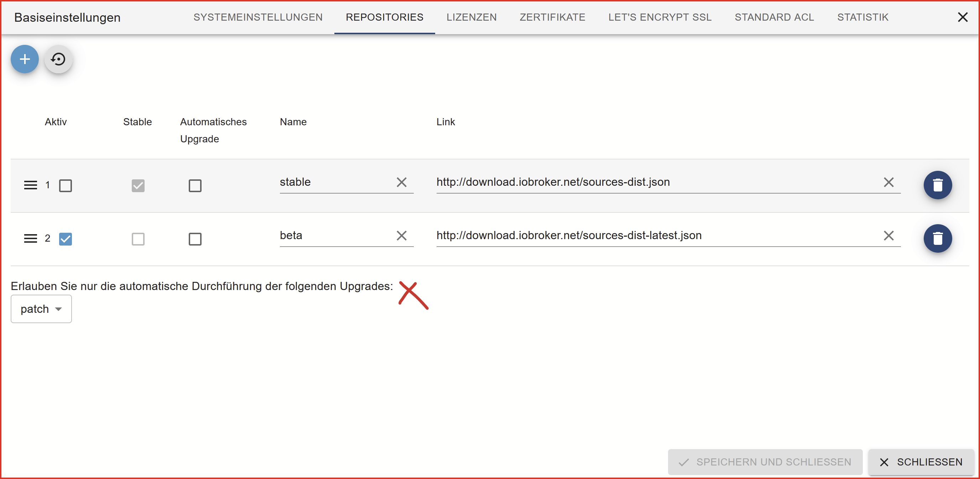
Task: Click the blue add repository plus button
Action: (25, 59)
